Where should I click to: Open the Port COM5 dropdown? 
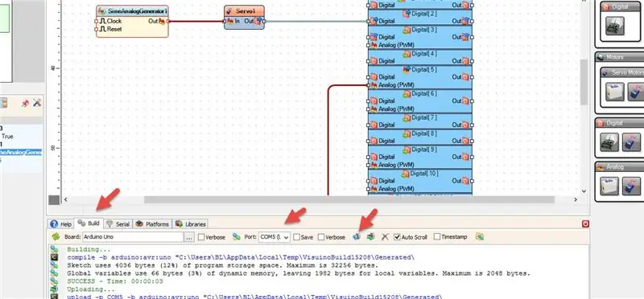275,237
